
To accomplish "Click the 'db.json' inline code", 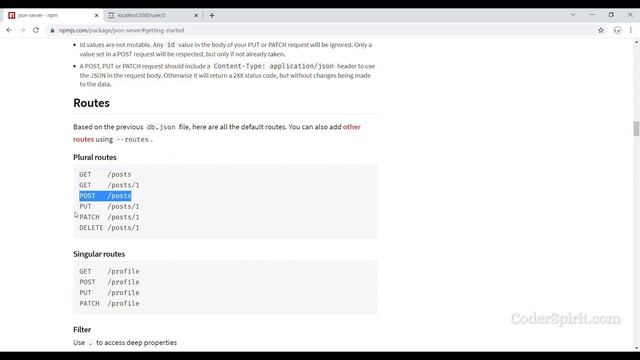I will pos(161,127).
